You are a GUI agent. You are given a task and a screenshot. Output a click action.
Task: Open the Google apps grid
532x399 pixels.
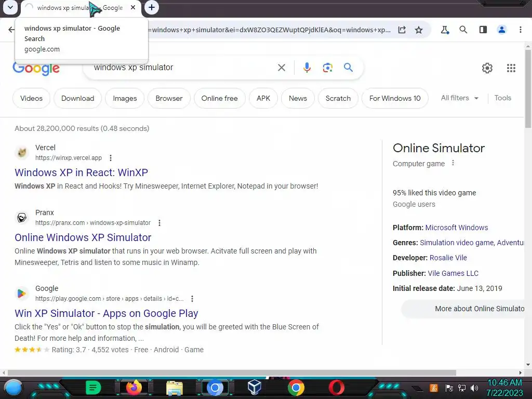tap(511, 68)
